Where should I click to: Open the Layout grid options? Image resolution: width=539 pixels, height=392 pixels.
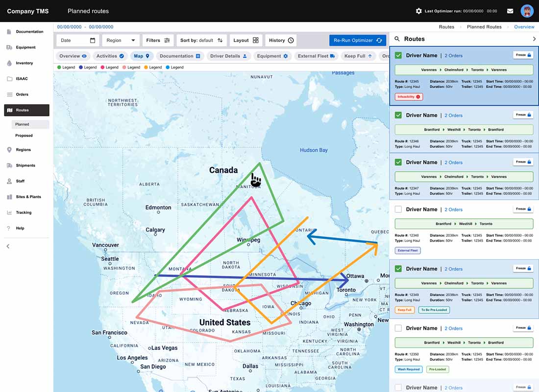tap(246, 41)
